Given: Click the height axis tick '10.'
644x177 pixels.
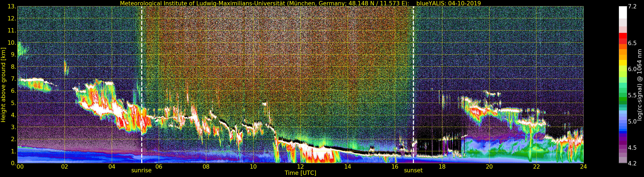Looking at the screenshot, I should (12, 43).
